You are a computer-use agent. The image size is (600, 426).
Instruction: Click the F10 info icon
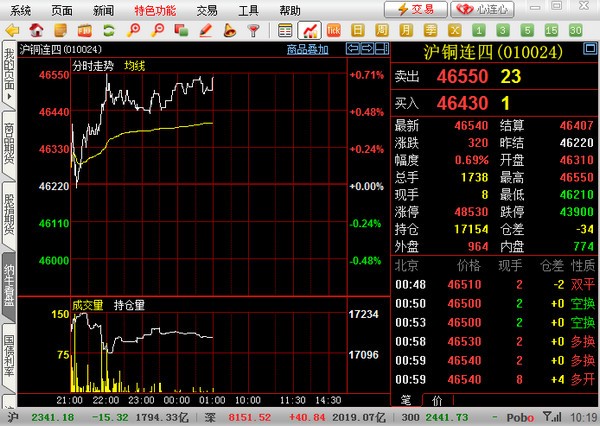click(85, 30)
